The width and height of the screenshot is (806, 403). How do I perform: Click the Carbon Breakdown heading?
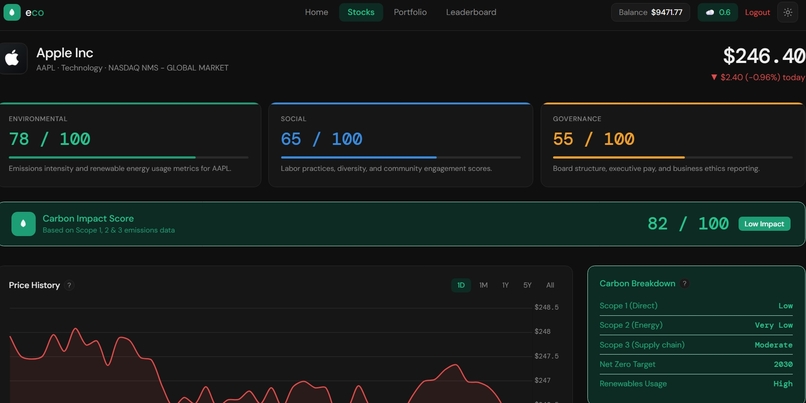(x=637, y=283)
